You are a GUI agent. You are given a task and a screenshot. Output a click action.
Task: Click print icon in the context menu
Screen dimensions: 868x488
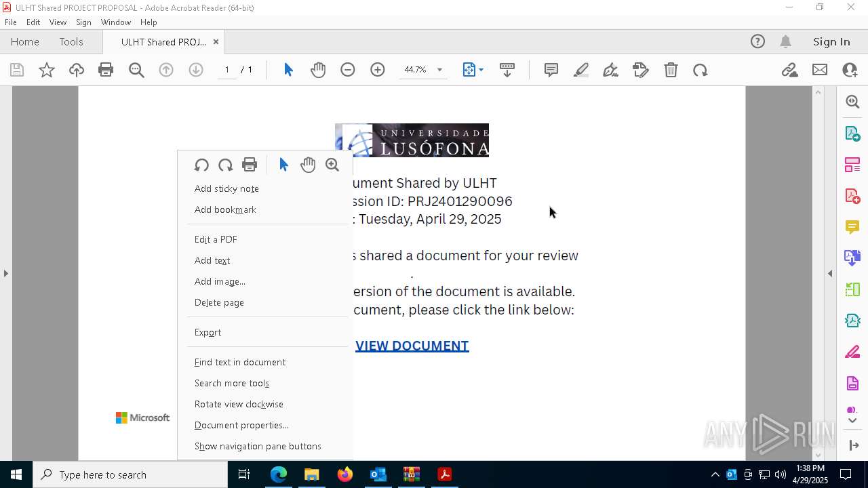250,165
